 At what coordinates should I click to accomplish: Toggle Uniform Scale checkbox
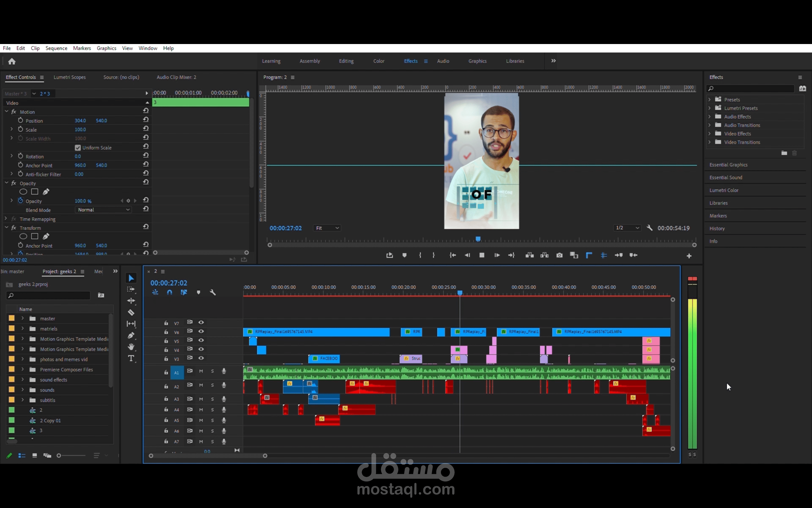(x=78, y=148)
